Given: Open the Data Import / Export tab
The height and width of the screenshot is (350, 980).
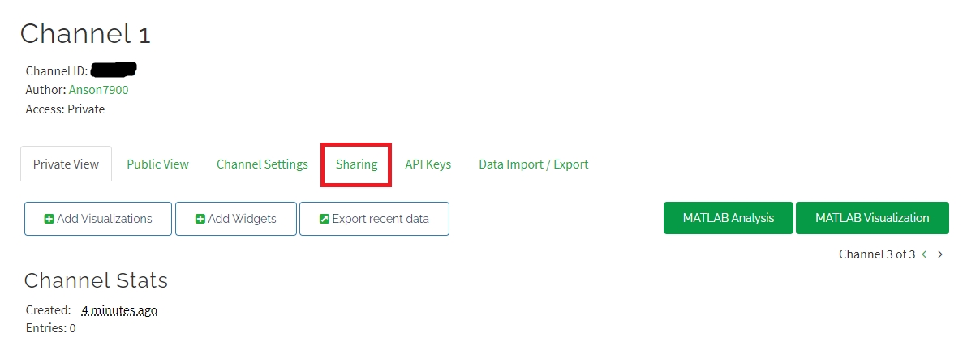Looking at the screenshot, I should 533,164.
